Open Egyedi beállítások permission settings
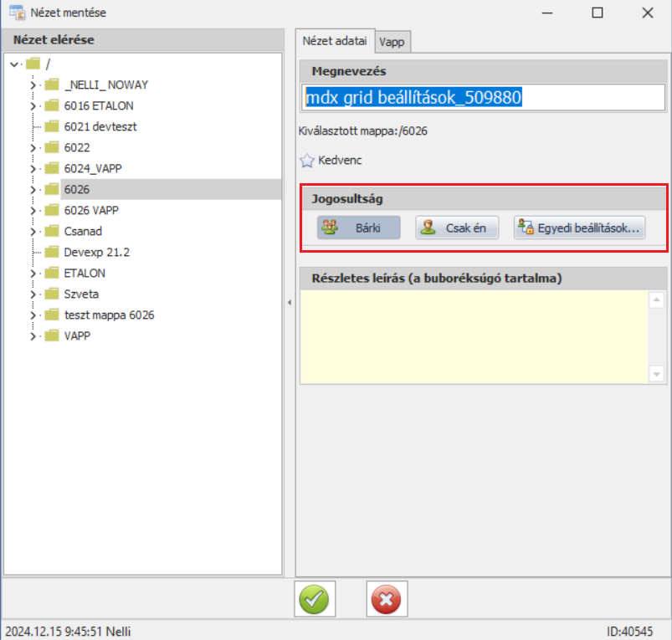Image resolution: width=672 pixels, height=640 pixels. (x=579, y=228)
